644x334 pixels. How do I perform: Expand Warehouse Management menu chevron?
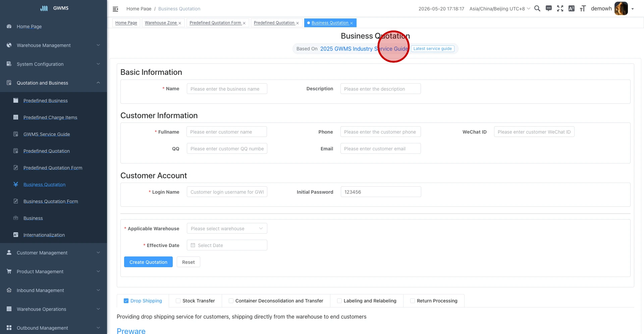coord(98,45)
